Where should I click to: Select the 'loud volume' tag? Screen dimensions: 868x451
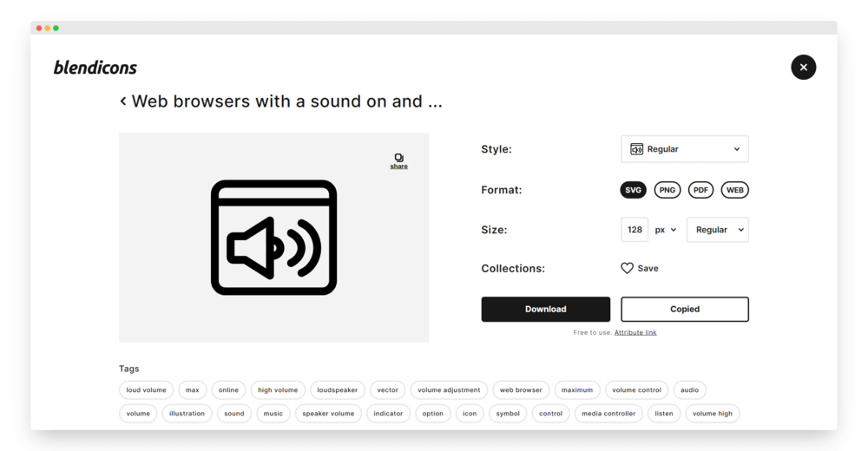click(x=146, y=390)
